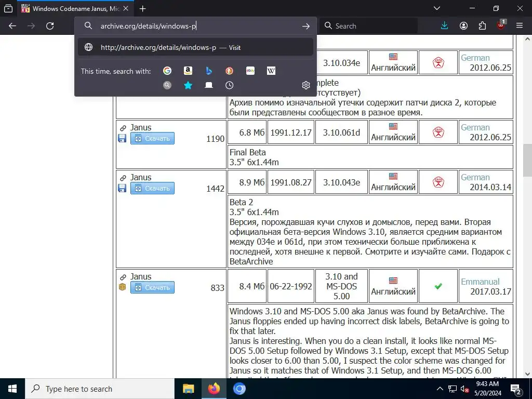Click the package box icon beside download 833
Viewport: 532px width, 399px height.
(123, 287)
